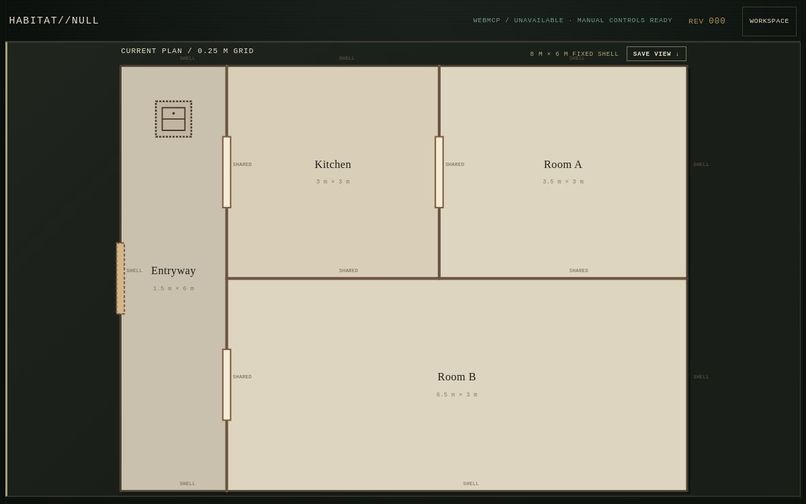The height and width of the screenshot is (504, 806).
Task: Click the SAVE VIEW button
Action: click(x=656, y=53)
